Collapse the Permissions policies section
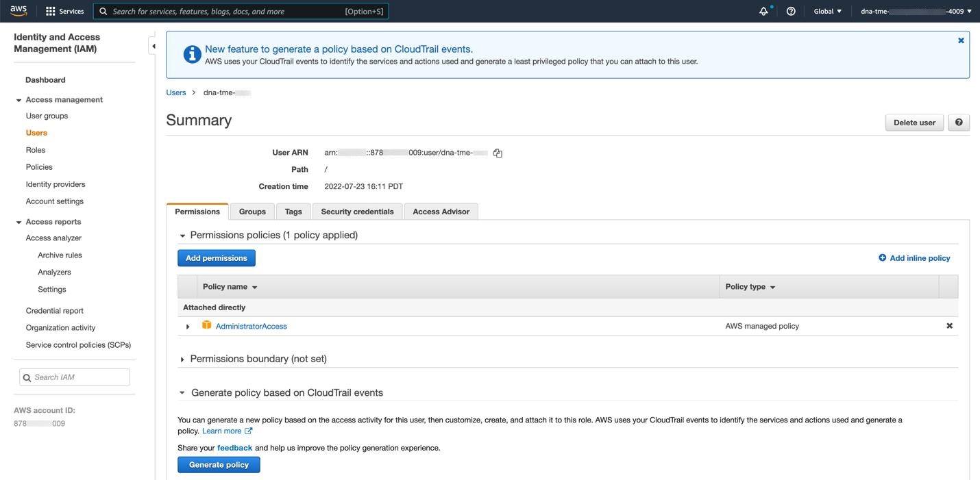 (182, 236)
